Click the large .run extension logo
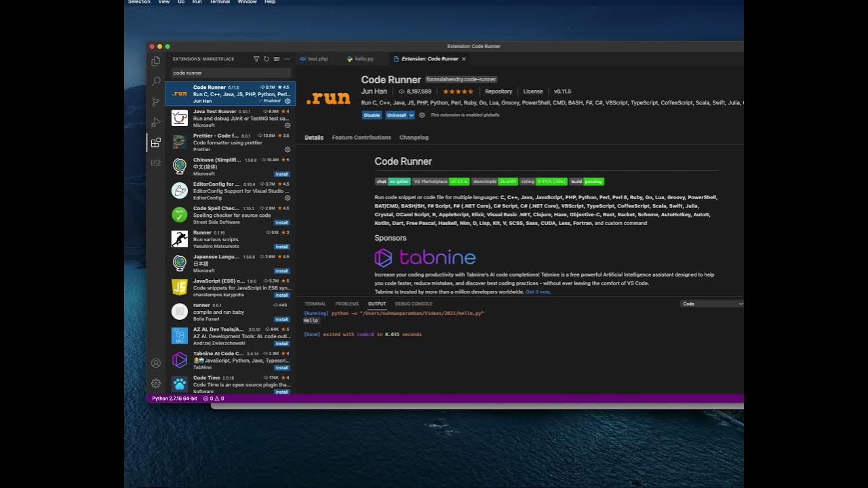The width and height of the screenshot is (868, 488). [x=328, y=98]
